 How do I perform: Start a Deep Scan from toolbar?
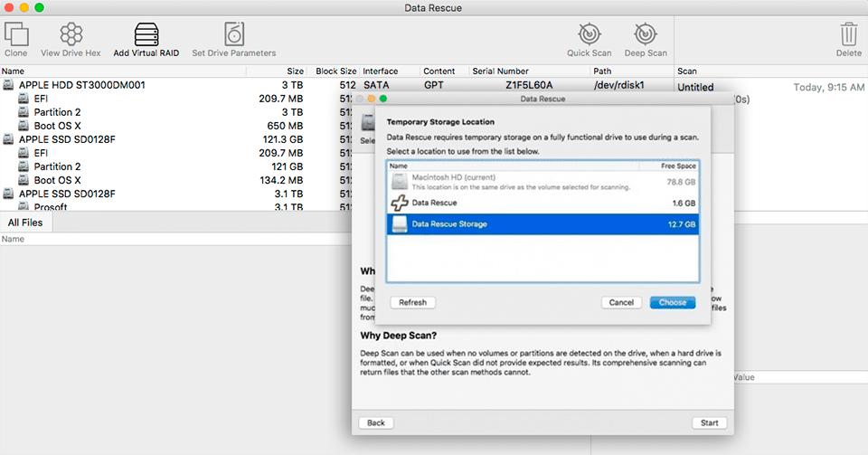(x=646, y=34)
